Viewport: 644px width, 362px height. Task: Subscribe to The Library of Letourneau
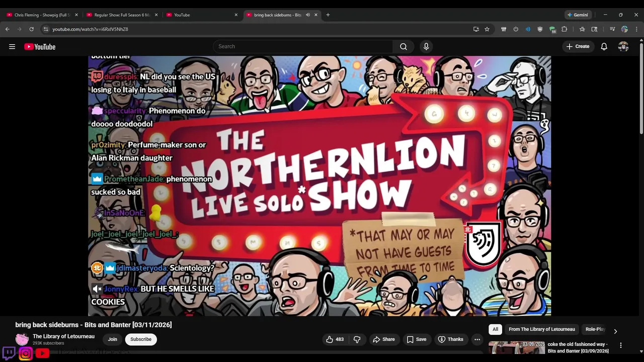[x=141, y=339]
